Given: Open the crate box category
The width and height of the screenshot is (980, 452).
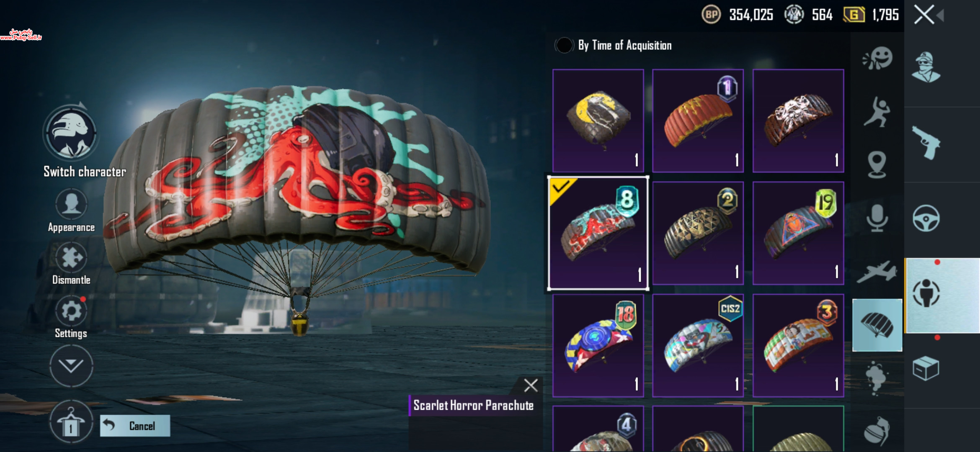Looking at the screenshot, I should (x=926, y=368).
